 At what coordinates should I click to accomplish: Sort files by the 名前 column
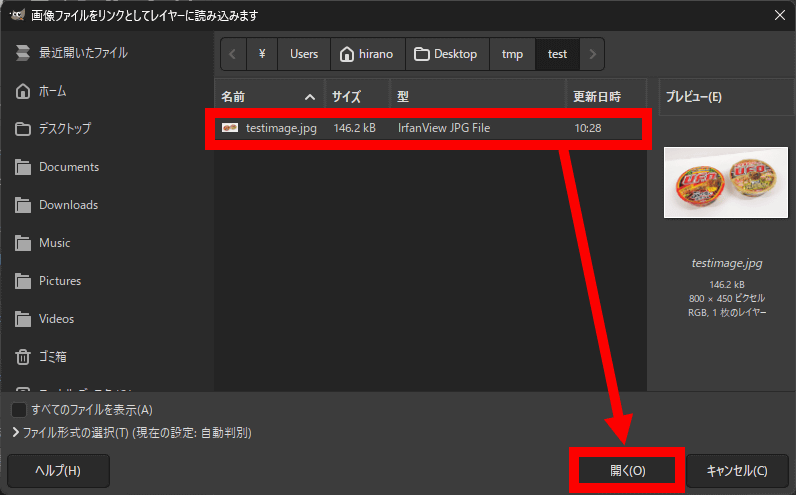tap(269, 96)
